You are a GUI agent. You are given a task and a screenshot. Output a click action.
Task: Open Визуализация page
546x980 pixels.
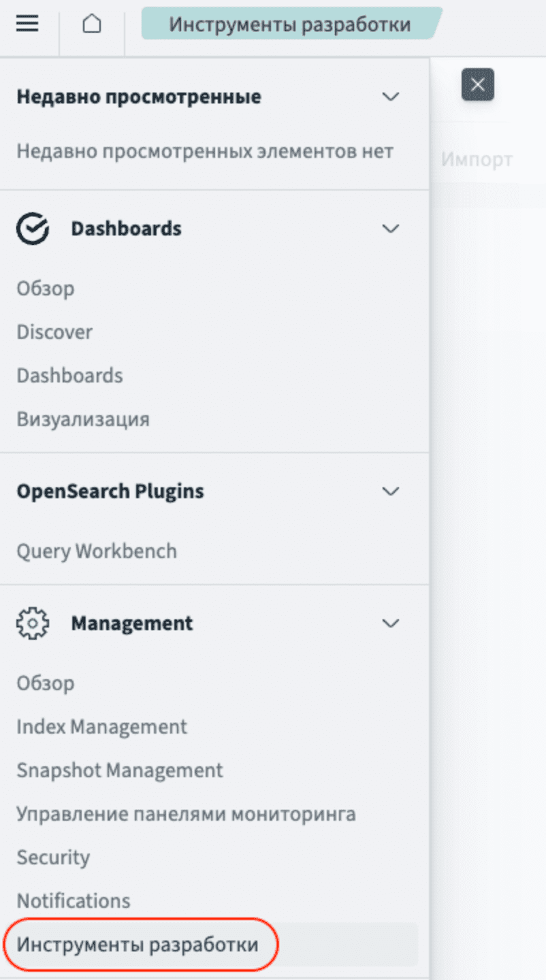pyautogui.click(x=82, y=419)
